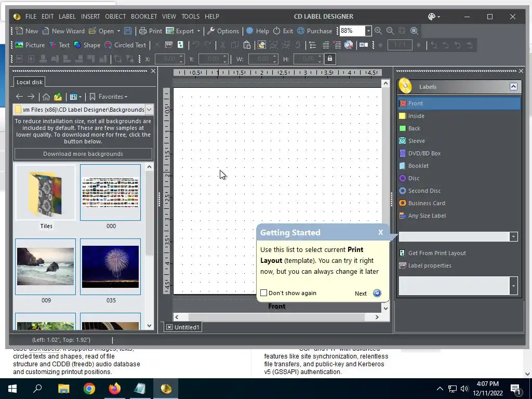Open the theme palette dropdown in title bar
Image resolution: width=532 pixels, height=399 pixels.
coord(434,16)
